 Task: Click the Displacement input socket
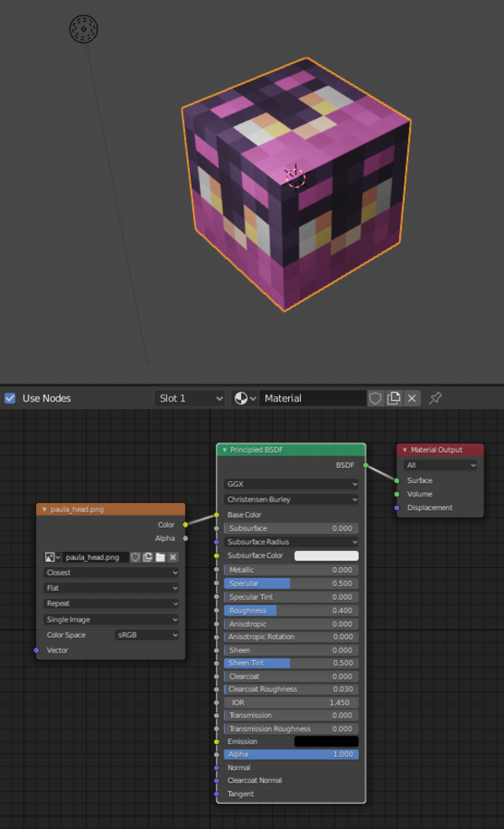tap(397, 508)
